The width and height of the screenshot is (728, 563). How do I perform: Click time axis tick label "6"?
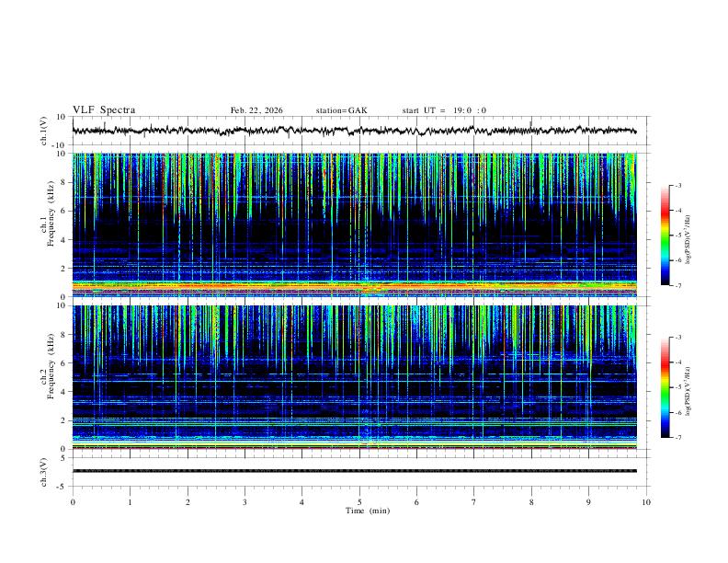tap(416, 502)
